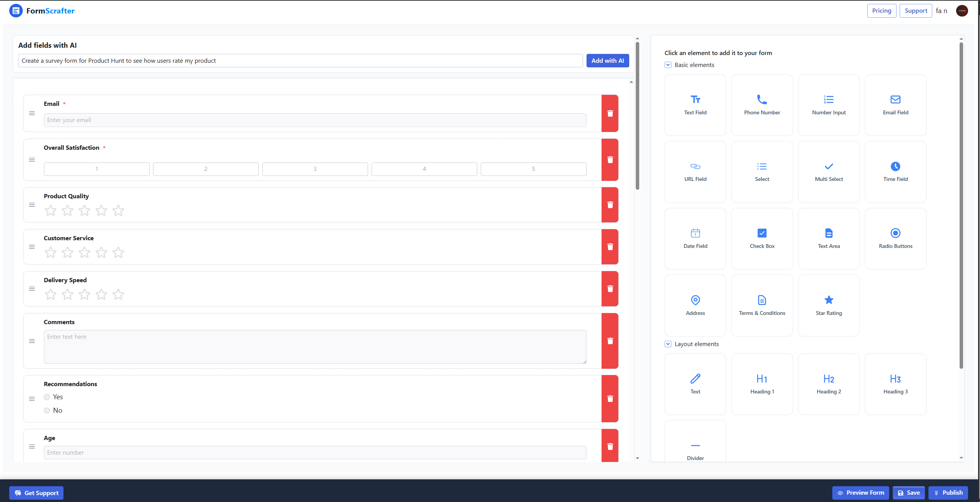Click the Add with AI button
980x502 pixels.
pyautogui.click(x=607, y=61)
